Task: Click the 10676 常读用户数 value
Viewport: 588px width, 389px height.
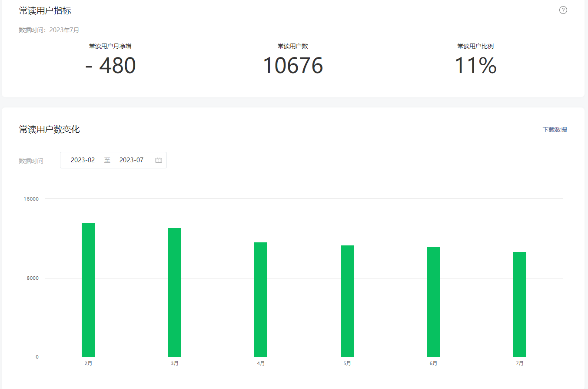Action: point(293,66)
